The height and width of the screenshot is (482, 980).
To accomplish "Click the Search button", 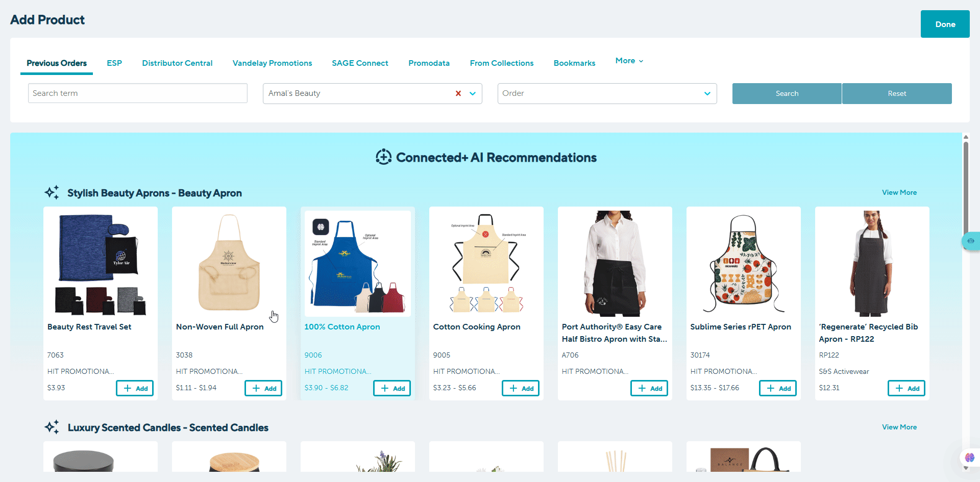I will point(787,93).
